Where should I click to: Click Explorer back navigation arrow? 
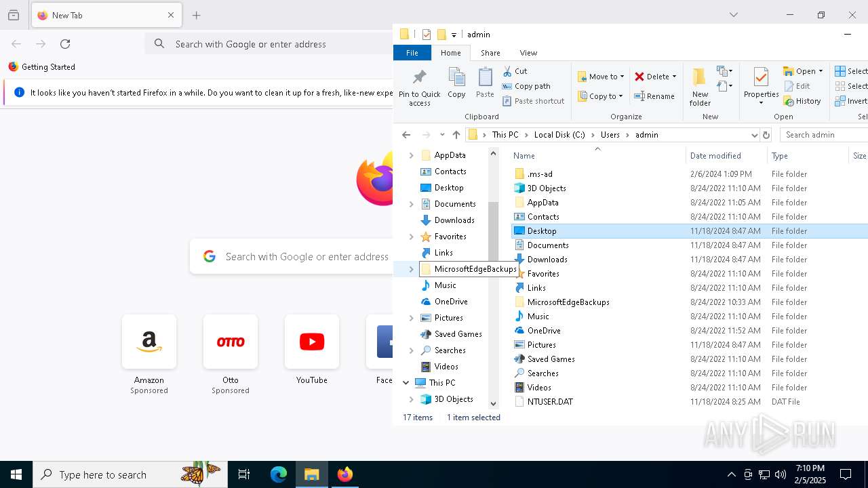tap(406, 135)
